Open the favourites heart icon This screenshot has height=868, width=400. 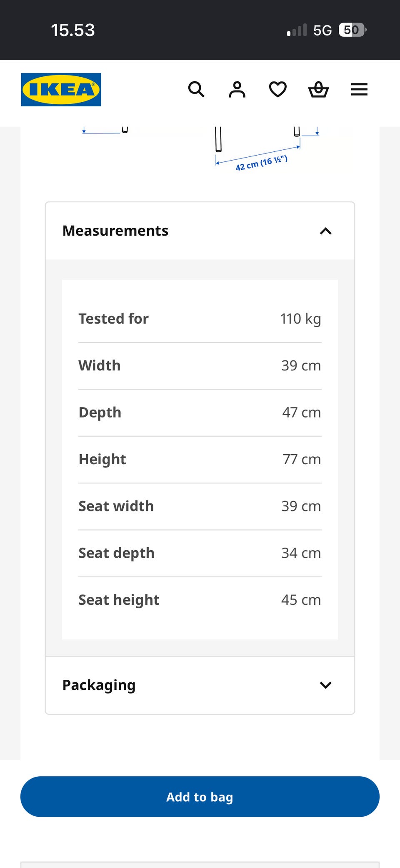tap(278, 89)
